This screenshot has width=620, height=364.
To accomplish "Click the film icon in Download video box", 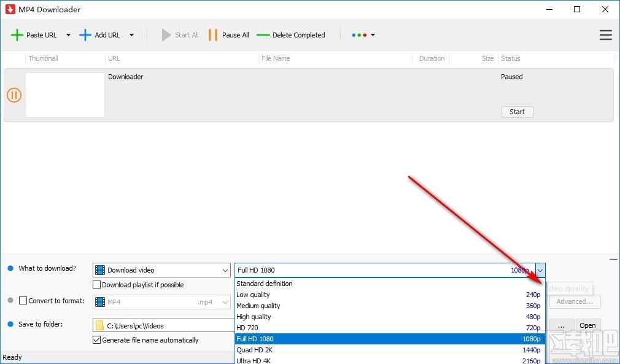I will (x=100, y=270).
